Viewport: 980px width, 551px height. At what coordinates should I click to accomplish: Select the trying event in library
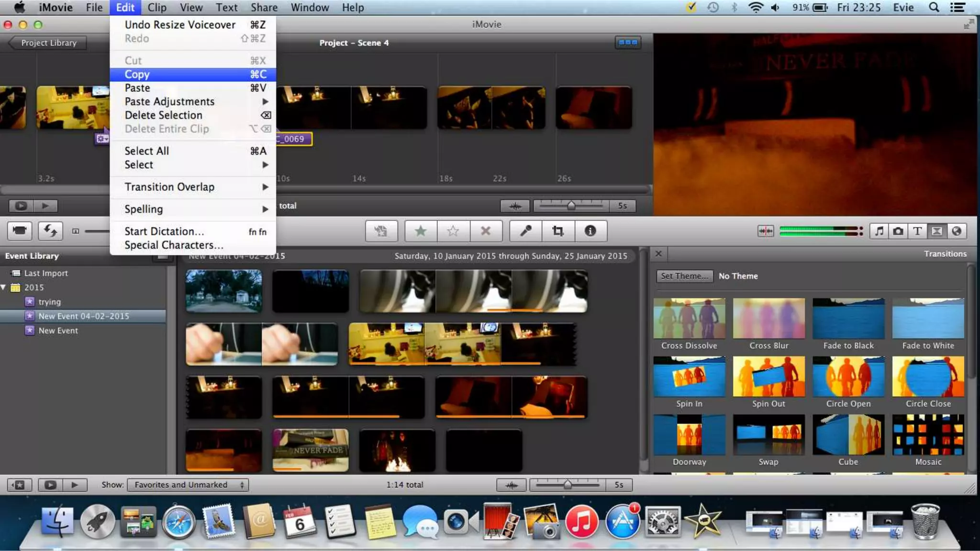coord(49,302)
